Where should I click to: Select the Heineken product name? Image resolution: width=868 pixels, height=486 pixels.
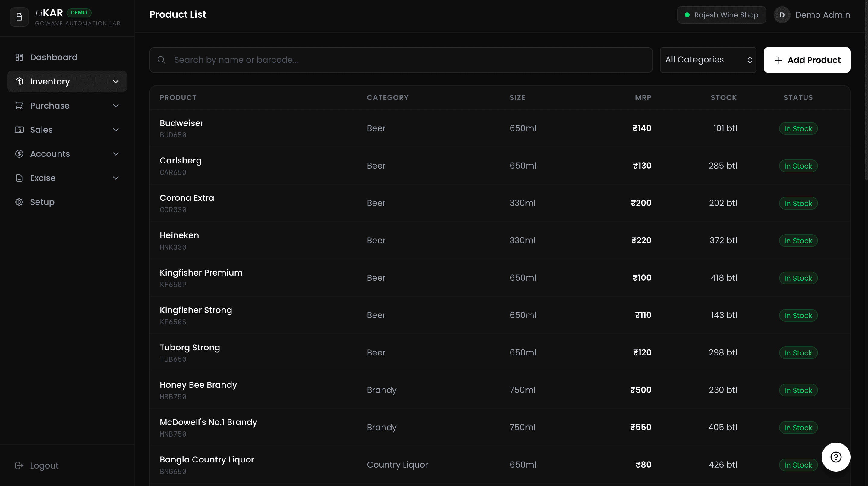[179, 235]
